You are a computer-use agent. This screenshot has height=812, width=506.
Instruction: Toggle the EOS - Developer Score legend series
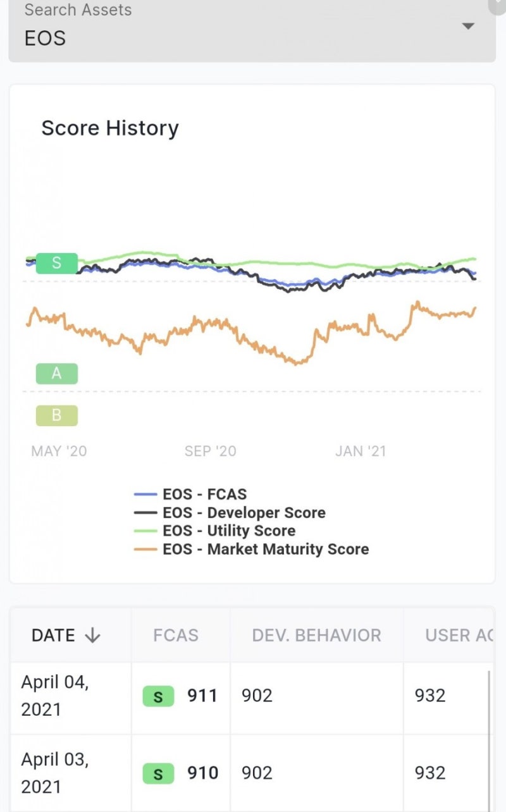coord(244,513)
